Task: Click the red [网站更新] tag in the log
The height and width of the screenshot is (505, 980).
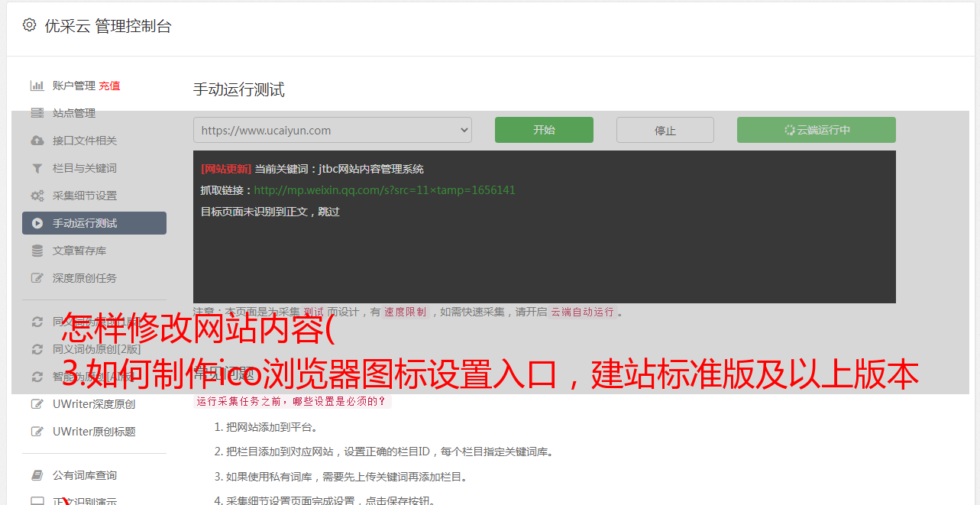Action: coord(226,169)
